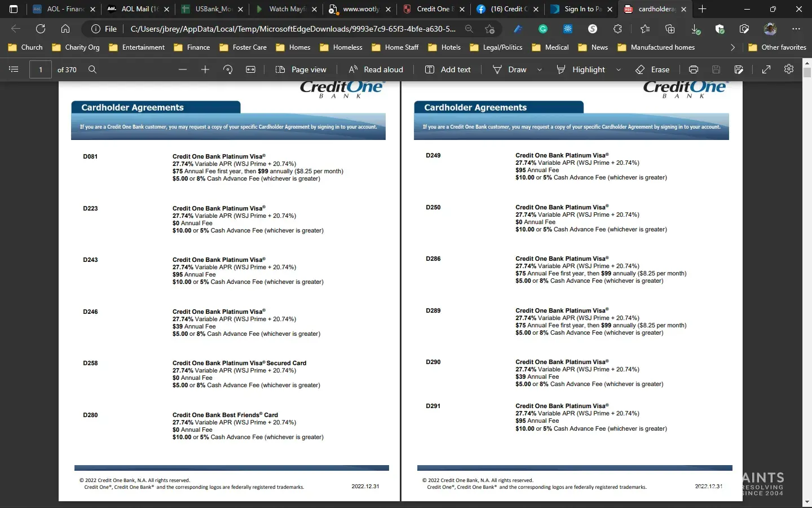Rotate the PDF page

point(228,69)
